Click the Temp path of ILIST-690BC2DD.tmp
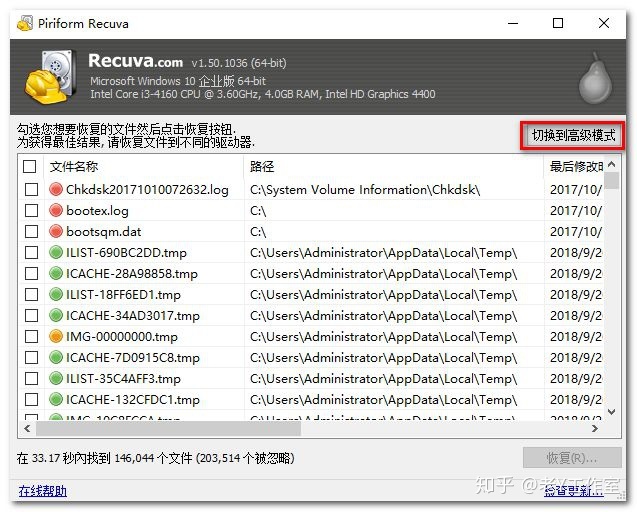The height and width of the screenshot is (512, 637). pyautogui.click(x=384, y=253)
